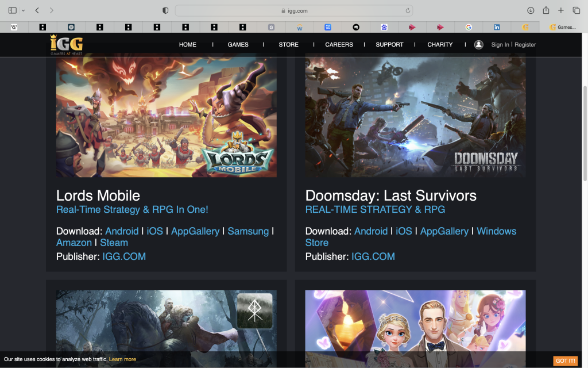Click Real-Time Strategy & RPG In One! link

132,209
